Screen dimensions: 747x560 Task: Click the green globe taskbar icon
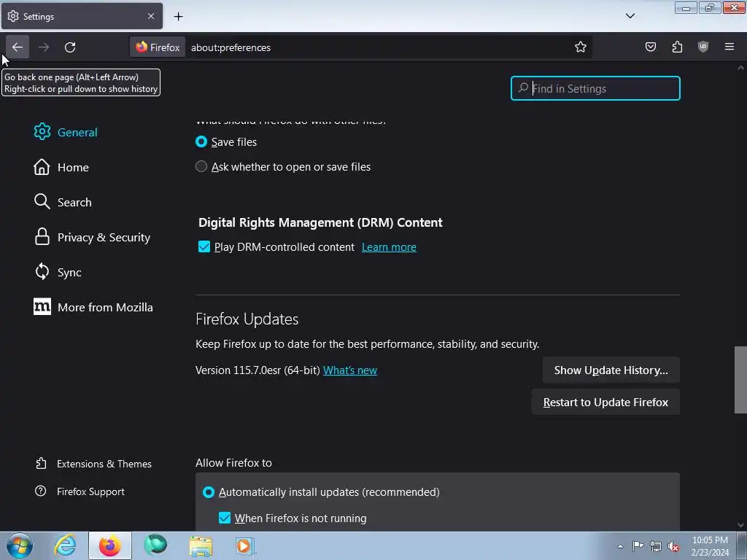[x=155, y=545]
